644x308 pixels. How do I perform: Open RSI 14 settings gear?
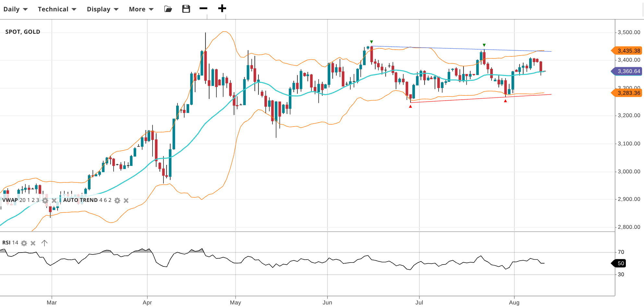pos(24,243)
